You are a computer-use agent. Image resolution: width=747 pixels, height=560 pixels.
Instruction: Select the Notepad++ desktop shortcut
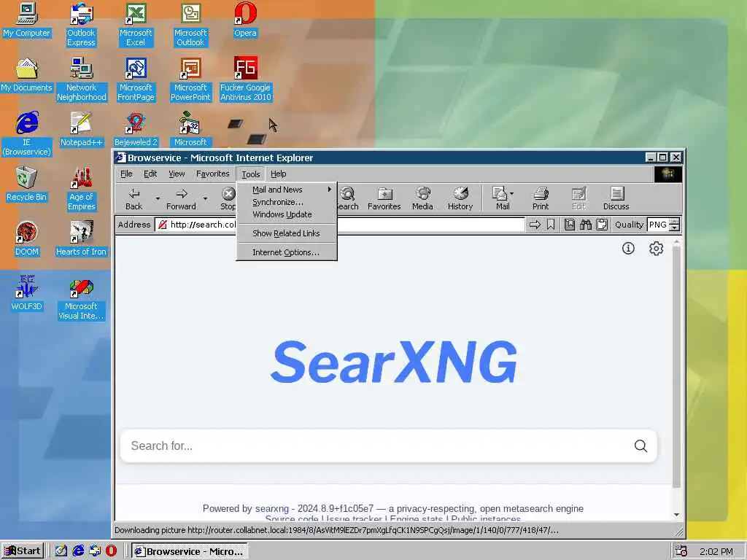82,130
